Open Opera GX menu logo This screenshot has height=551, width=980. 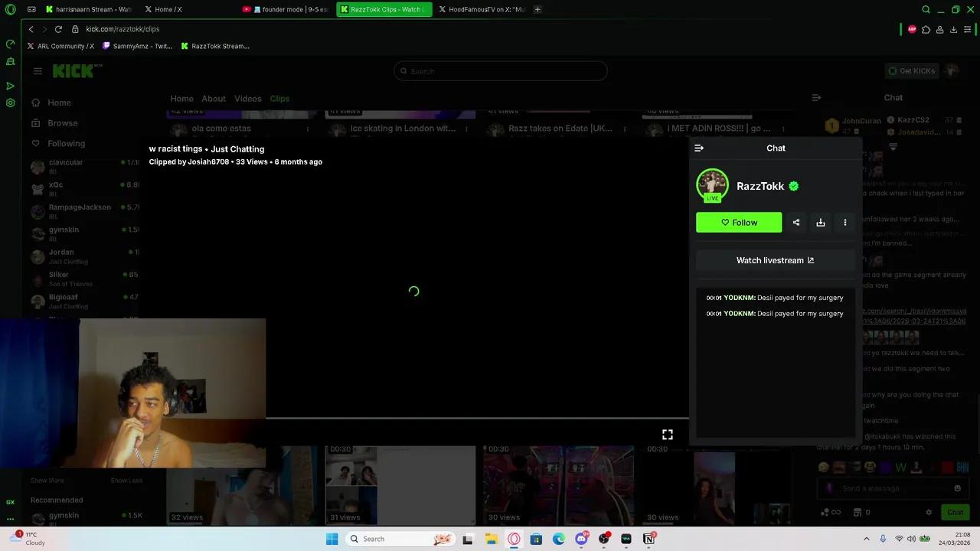coord(10,9)
